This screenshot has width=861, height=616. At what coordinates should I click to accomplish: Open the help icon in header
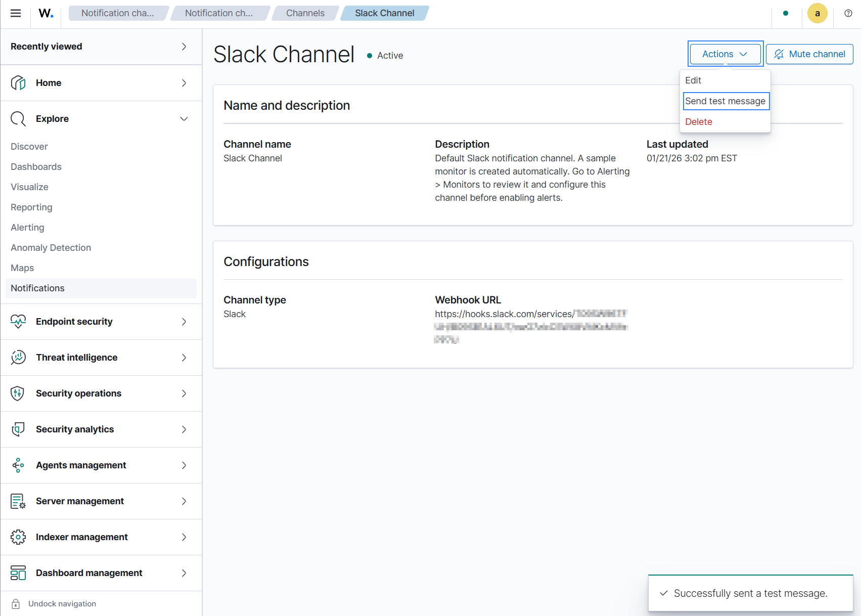(848, 13)
